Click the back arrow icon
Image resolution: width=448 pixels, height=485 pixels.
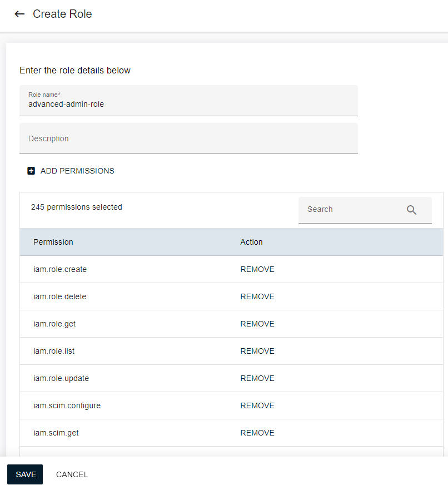click(x=19, y=14)
